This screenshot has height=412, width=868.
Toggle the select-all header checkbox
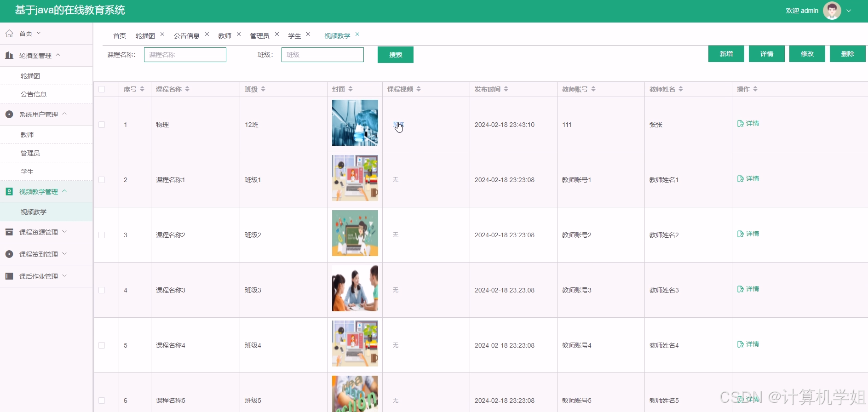click(102, 89)
